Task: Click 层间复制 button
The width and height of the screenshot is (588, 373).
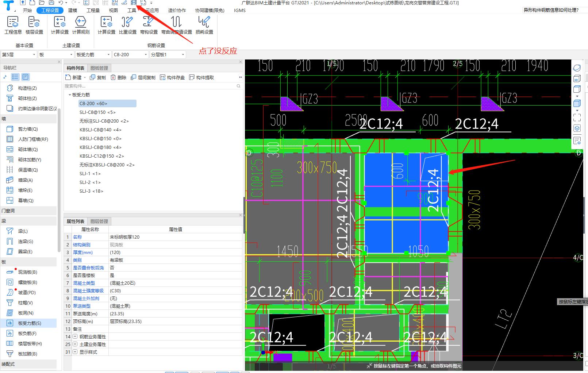Action: coord(143,77)
